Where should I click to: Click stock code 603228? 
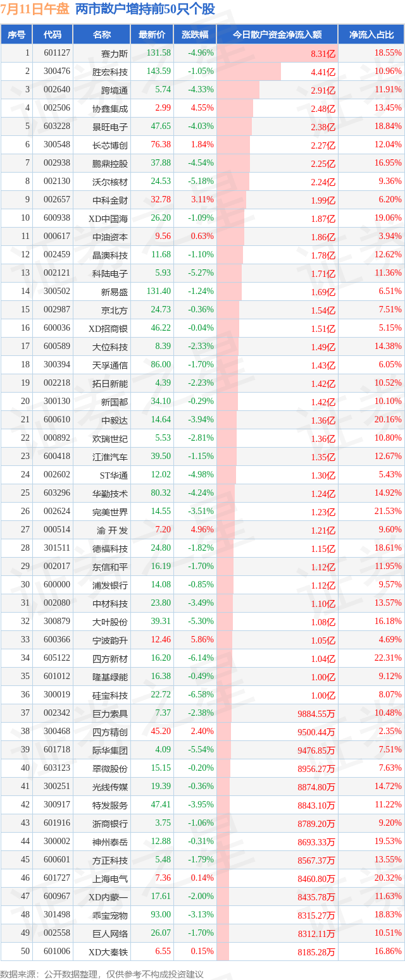[x=57, y=126]
